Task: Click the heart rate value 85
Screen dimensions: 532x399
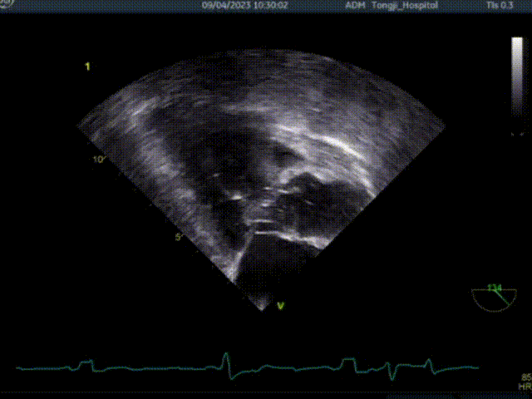Action: pos(525,377)
